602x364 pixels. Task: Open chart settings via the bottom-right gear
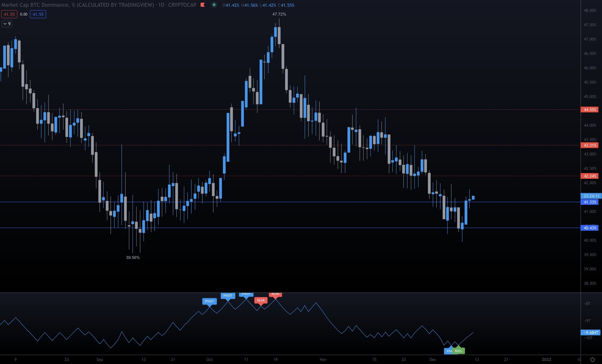click(x=592, y=359)
